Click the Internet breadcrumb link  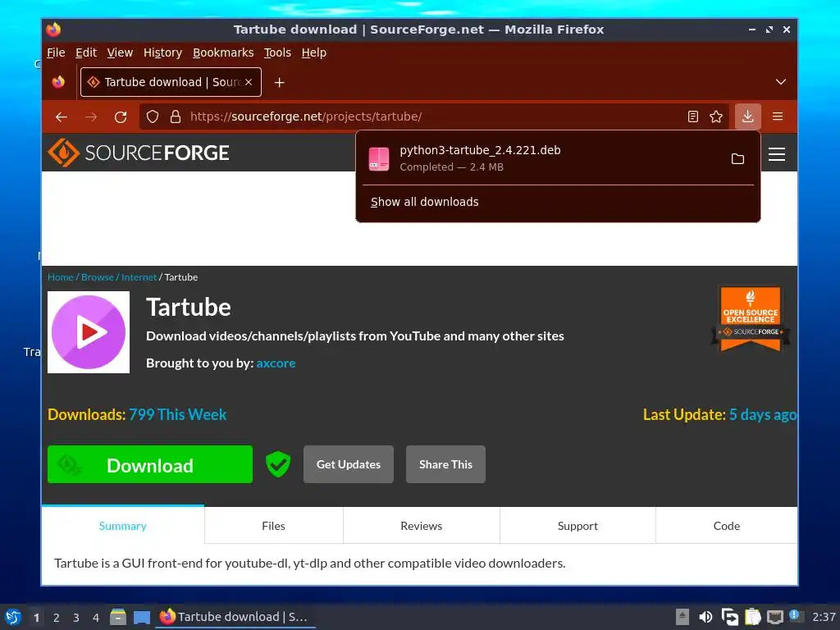[139, 277]
